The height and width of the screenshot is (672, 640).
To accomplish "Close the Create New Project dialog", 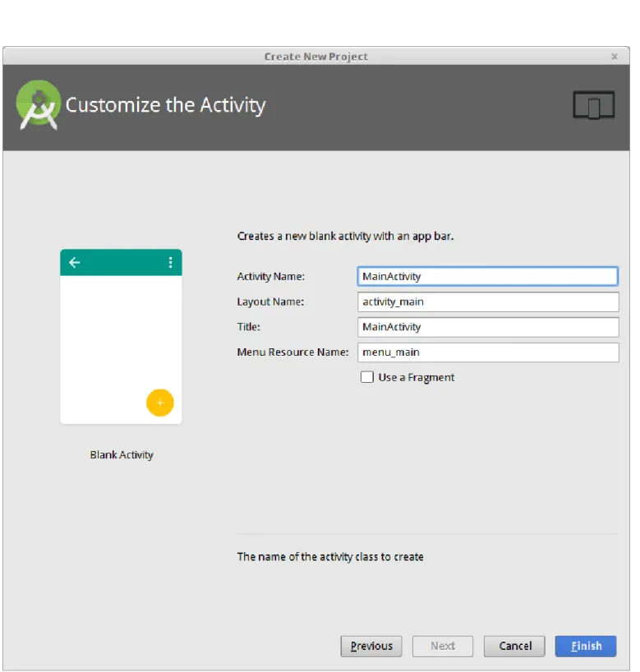I will click(x=615, y=57).
